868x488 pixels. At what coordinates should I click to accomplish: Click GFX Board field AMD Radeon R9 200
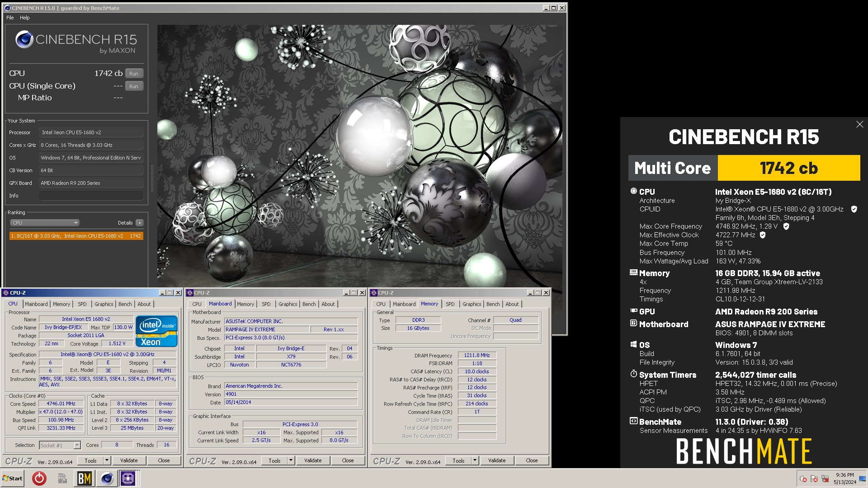click(x=91, y=183)
